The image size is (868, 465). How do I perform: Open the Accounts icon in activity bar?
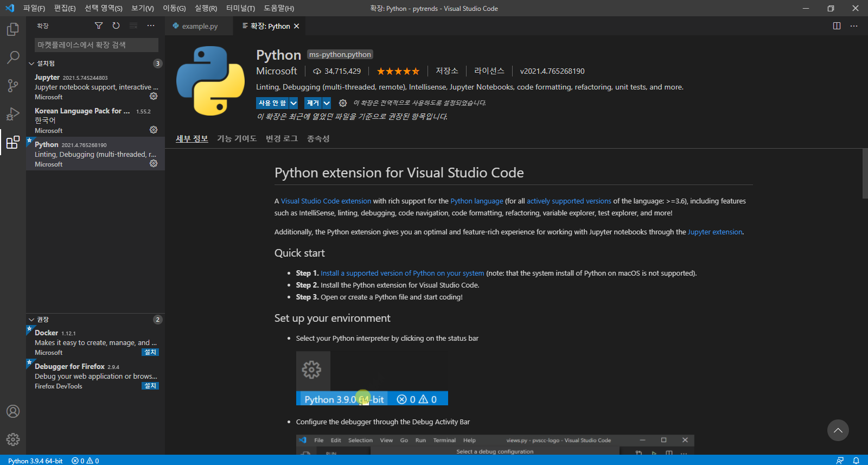point(13,411)
